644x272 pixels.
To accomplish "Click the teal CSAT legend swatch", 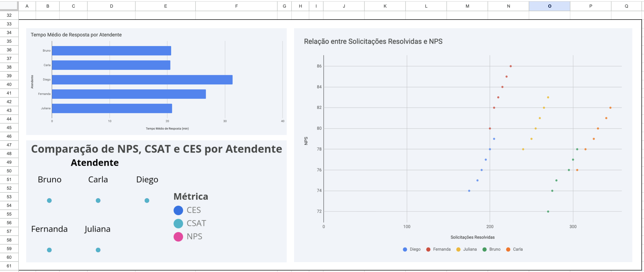I will (x=178, y=224).
